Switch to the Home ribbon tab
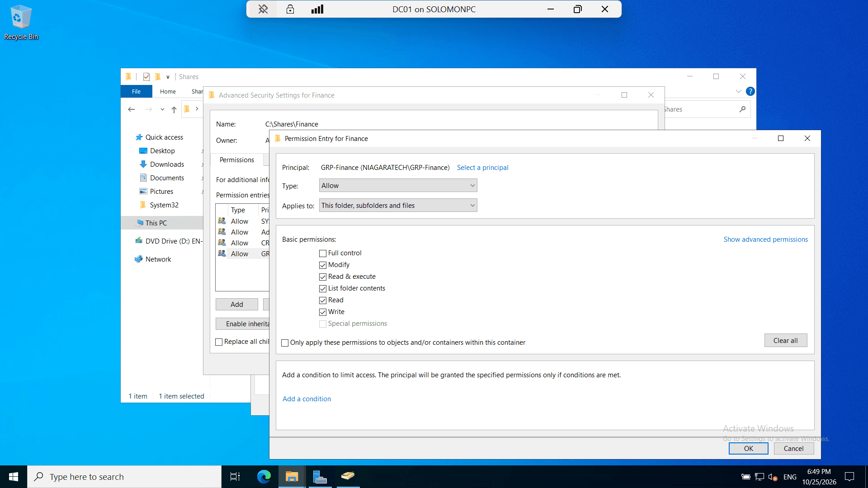 [x=168, y=91]
